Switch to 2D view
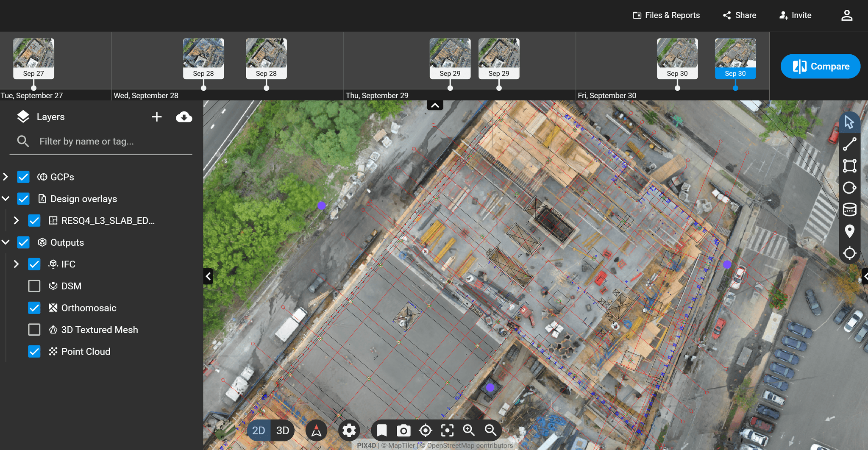The height and width of the screenshot is (450, 868). pos(259,431)
